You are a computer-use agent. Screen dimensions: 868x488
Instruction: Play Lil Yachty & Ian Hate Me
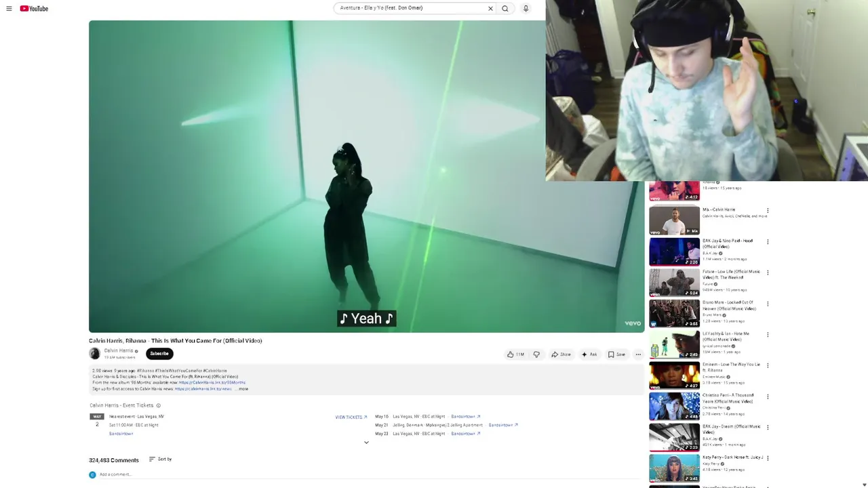(x=674, y=345)
